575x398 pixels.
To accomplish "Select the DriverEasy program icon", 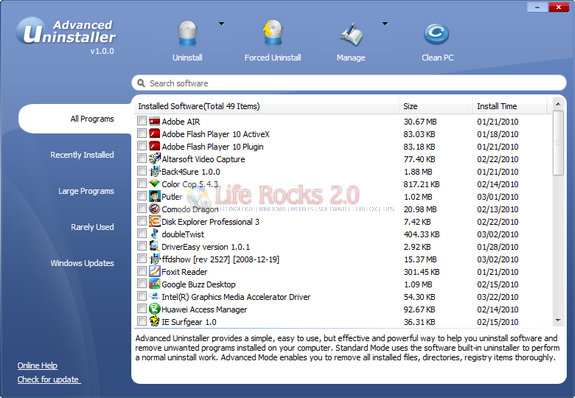I will pos(154,246).
